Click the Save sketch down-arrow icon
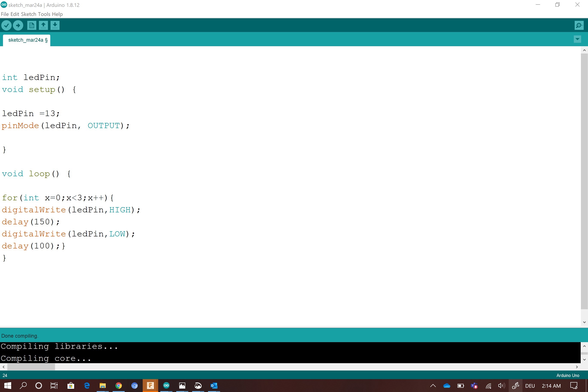Image resolution: width=588 pixels, height=392 pixels. pos(55,25)
